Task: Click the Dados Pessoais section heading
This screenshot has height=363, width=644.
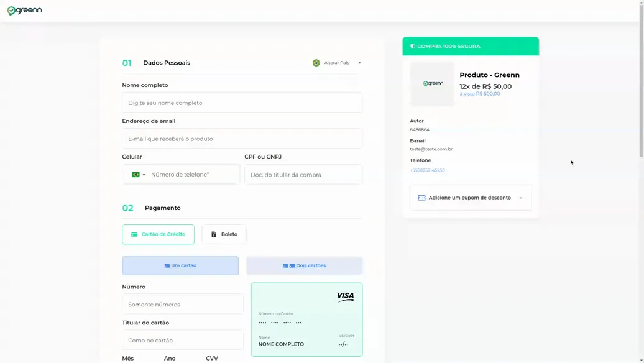Action: point(167,63)
